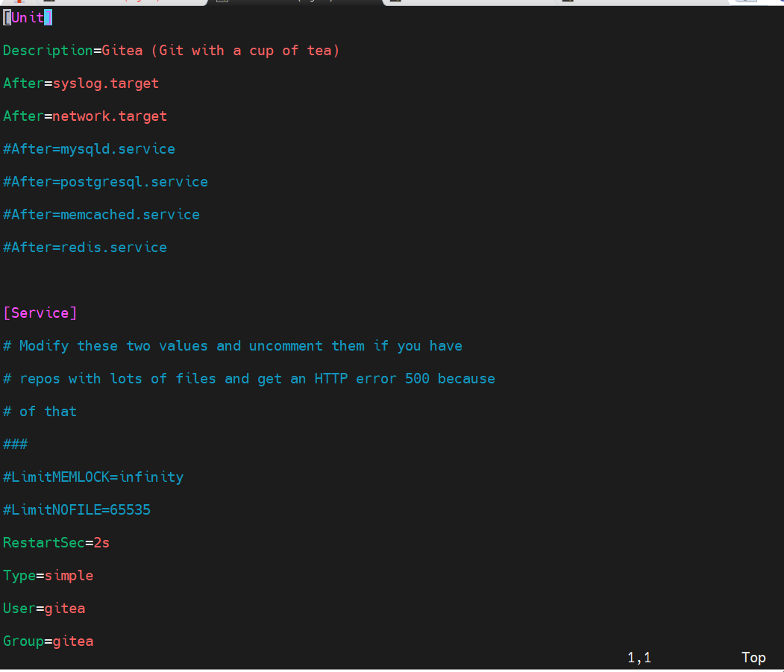Select the '# of that' comment line
Viewport: 784px width, 672px height.
coord(40,412)
